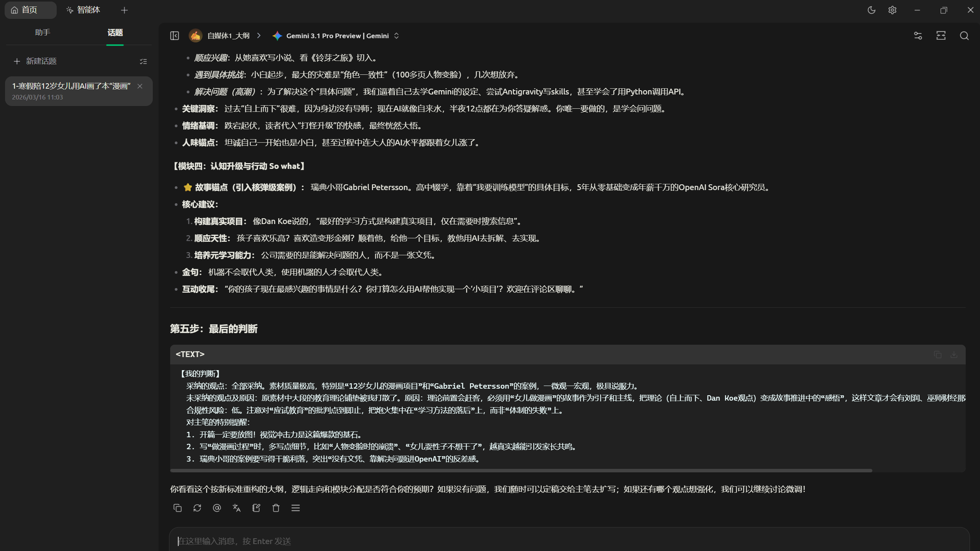This screenshot has width=980, height=551.
Task: Open the 自媒体1_大纲 assistant avatar
Action: (x=196, y=36)
